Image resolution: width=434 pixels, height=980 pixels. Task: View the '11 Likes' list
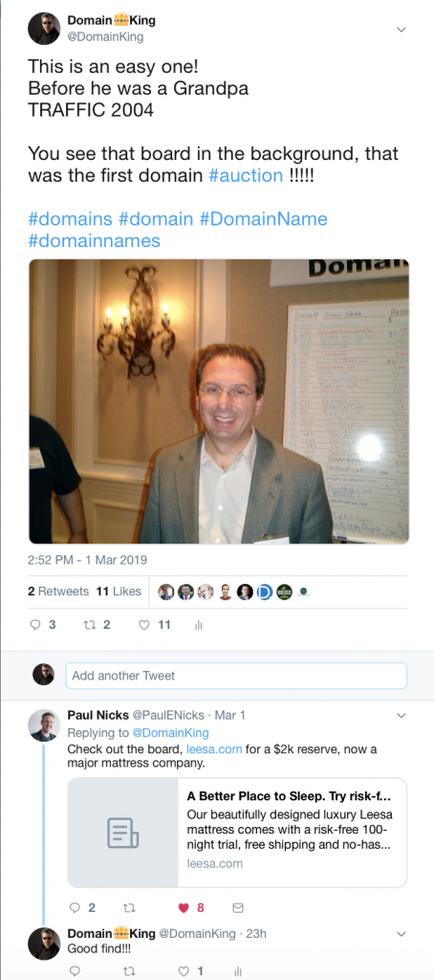point(119,591)
